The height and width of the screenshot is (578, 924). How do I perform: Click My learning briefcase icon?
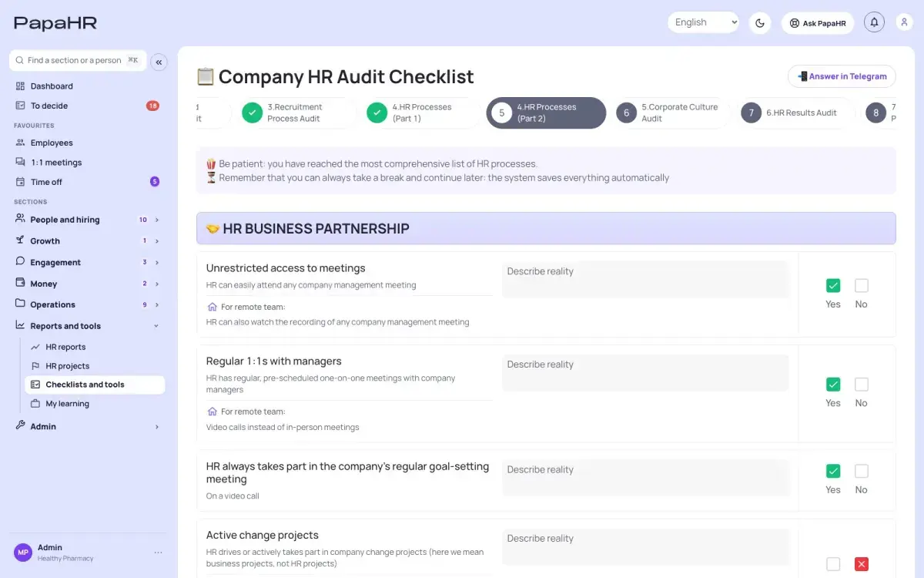[35, 404]
